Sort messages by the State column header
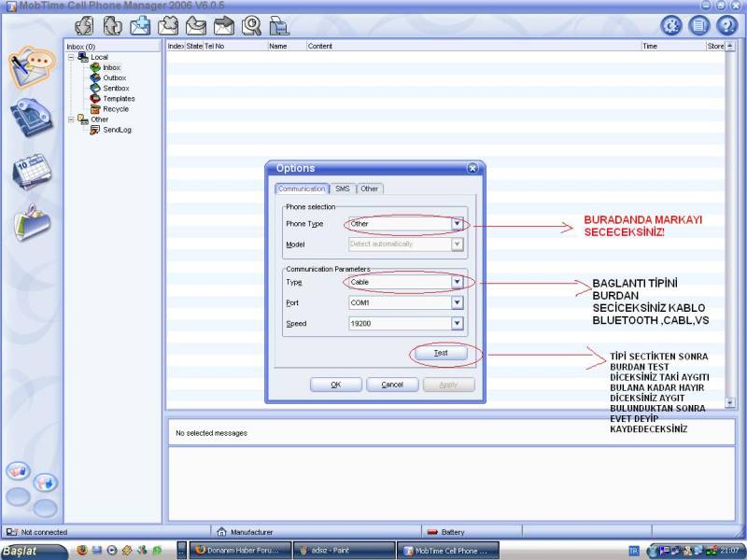 coord(194,46)
